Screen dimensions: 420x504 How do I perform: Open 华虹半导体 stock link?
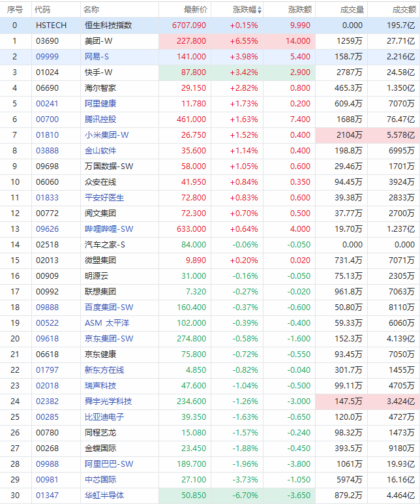pos(104,496)
